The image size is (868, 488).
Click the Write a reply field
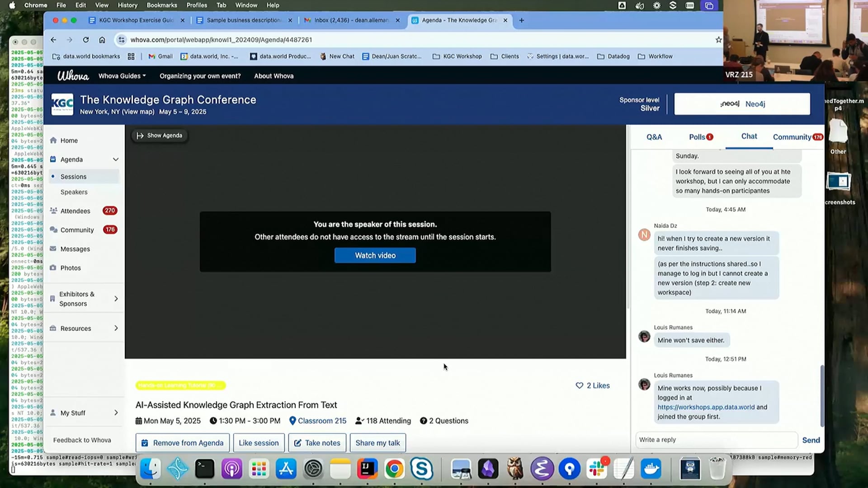click(716, 440)
